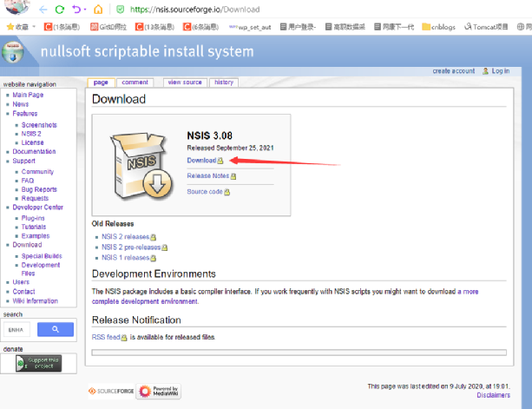Open the C bookmark with 6条消息
The height and width of the screenshot is (409, 532).
[200, 27]
